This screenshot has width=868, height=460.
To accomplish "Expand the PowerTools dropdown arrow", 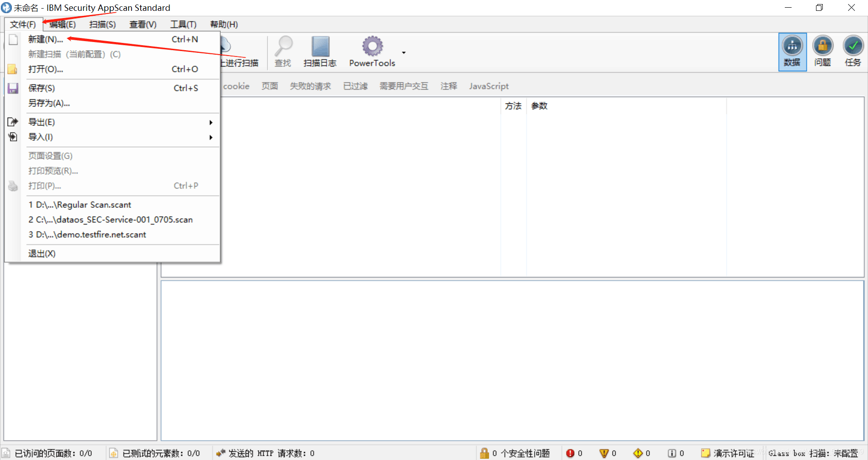I will click(404, 53).
